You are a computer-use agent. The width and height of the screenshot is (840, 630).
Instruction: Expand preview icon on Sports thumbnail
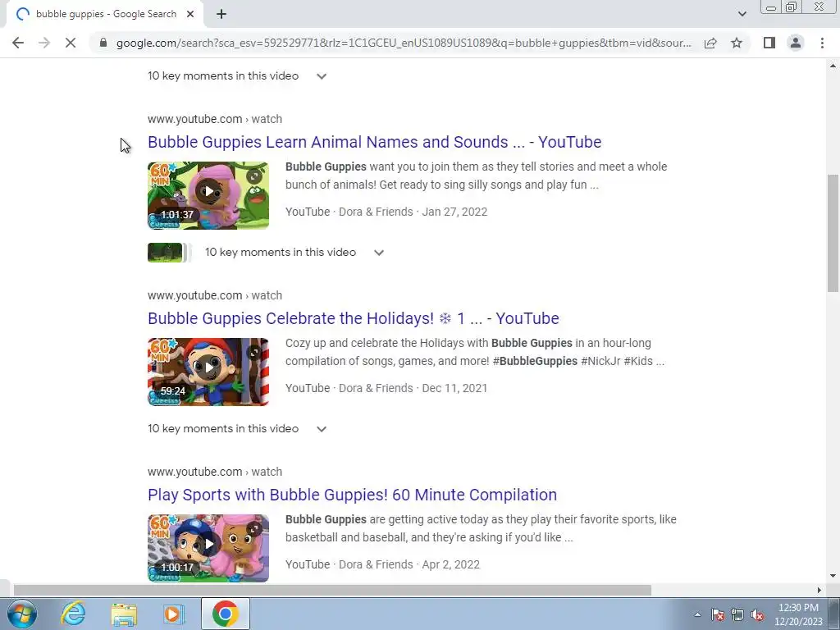tap(254, 529)
